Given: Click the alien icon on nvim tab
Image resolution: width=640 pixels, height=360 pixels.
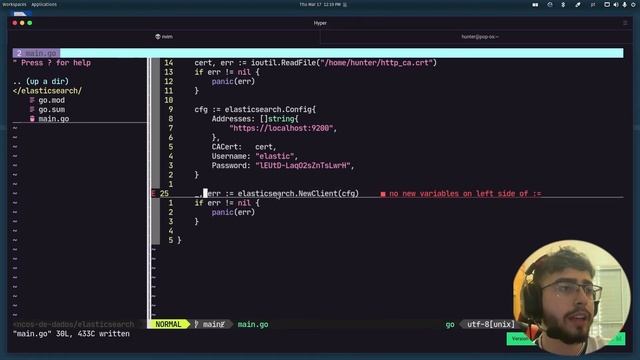Looking at the screenshot, I should tap(158, 36).
